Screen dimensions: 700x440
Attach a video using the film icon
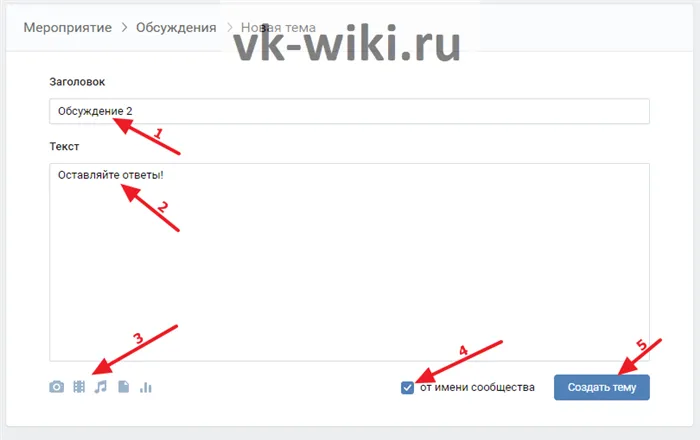[x=79, y=387]
